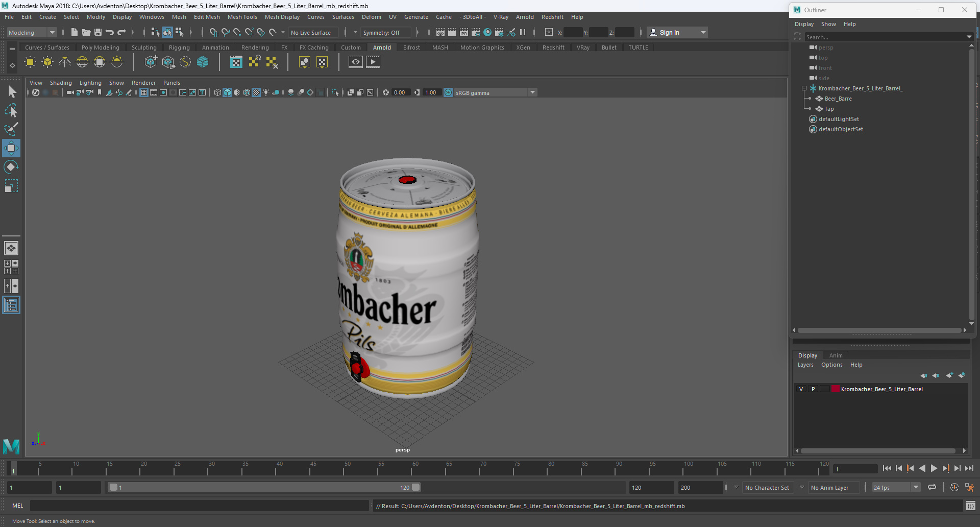Open the Redshift menu
The height and width of the screenshot is (527, 980).
[x=552, y=17]
